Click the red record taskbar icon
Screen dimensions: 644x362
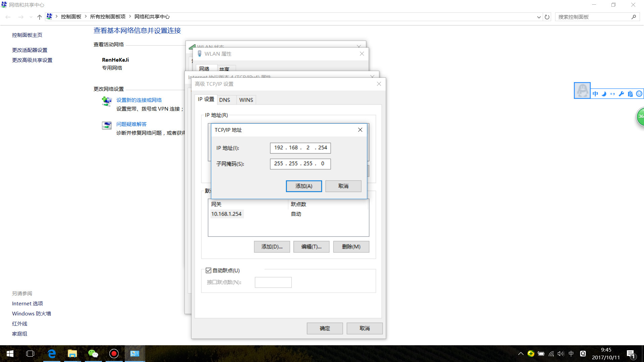114,354
